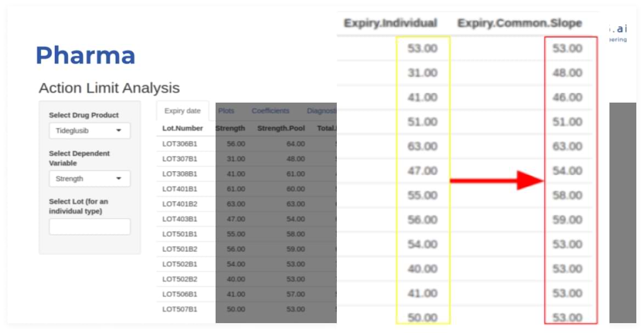Open the Select Drug Product dropdown showing Tideglusib

[89, 131]
